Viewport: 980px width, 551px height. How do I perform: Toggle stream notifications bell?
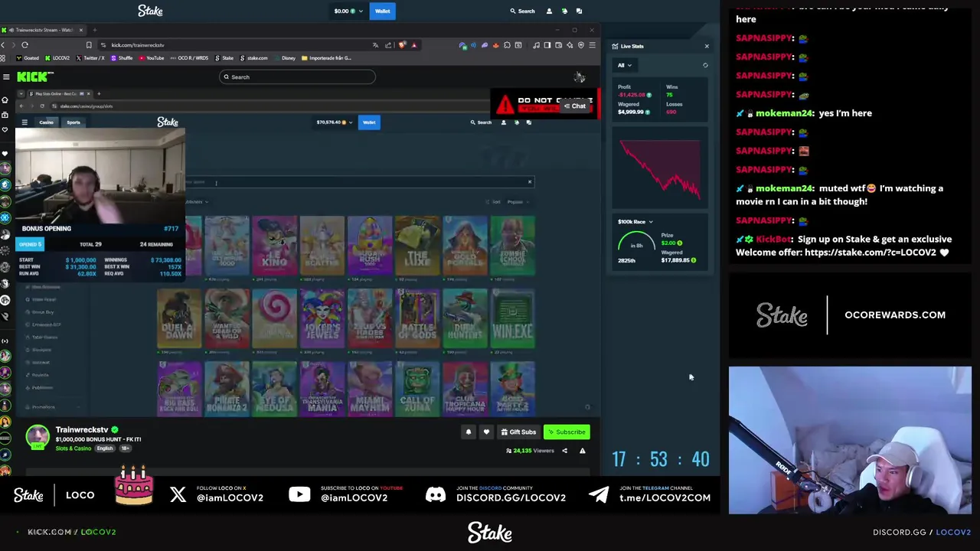(x=469, y=432)
